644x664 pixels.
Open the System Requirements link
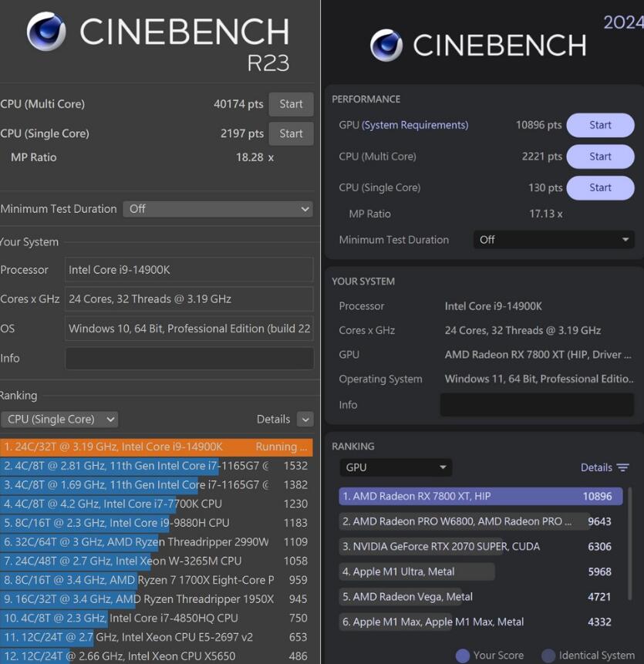click(x=415, y=125)
